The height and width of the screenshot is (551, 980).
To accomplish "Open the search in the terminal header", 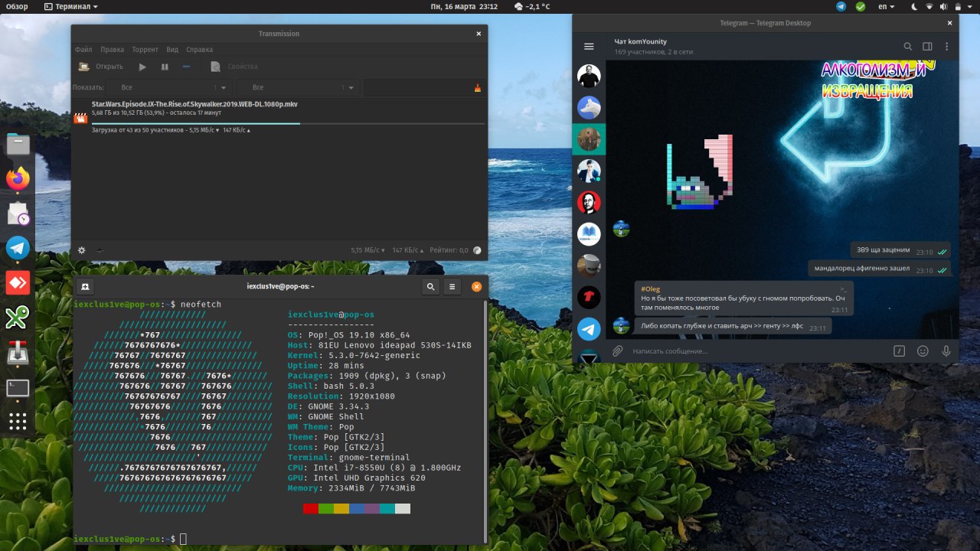I will tap(431, 286).
